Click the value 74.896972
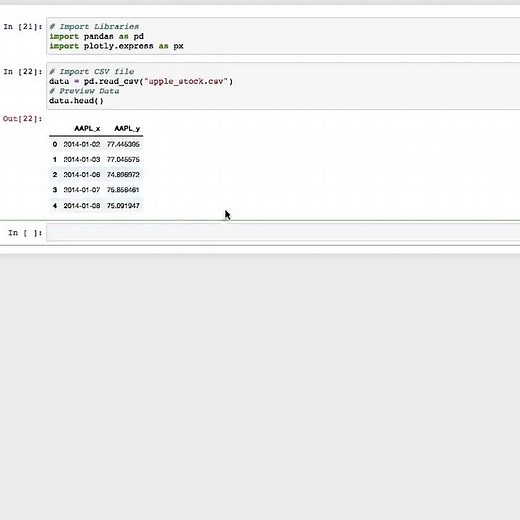 tap(123, 175)
